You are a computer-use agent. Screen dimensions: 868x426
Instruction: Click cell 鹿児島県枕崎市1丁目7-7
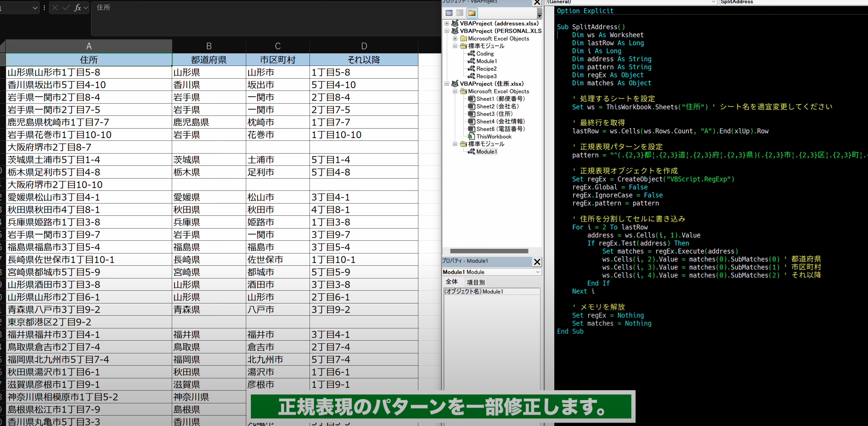point(89,122)
